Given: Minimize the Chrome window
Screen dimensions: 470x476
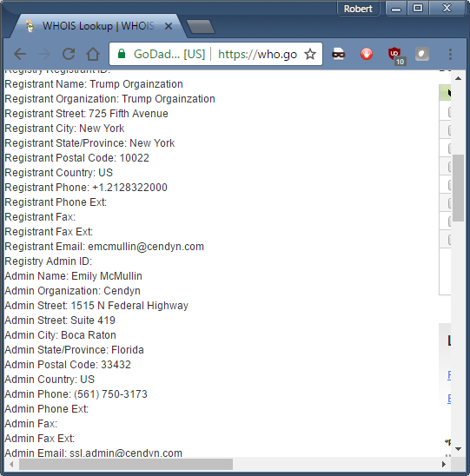Looking at the screenshot, I should click(396, 9).
